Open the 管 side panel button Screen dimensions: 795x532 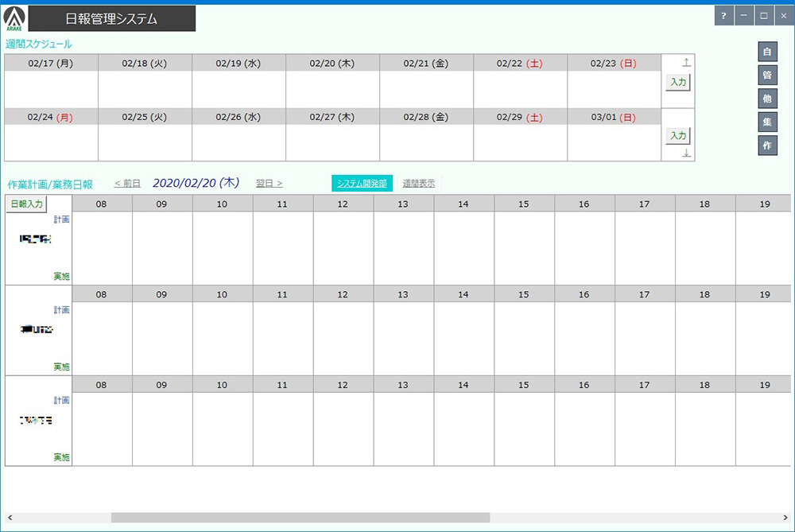[767, 75]
